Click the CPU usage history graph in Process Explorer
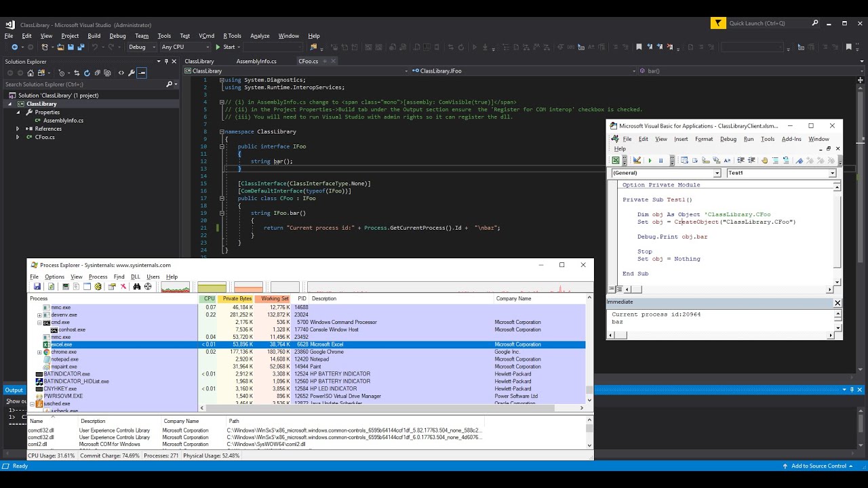This screenshot has height=488, width=868. (x=175, y=287)
